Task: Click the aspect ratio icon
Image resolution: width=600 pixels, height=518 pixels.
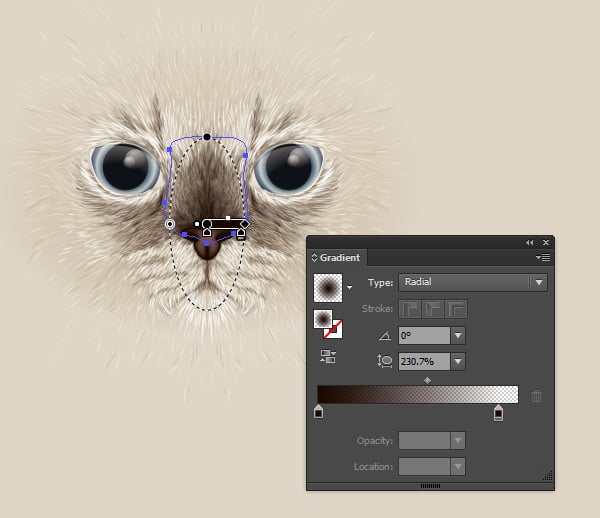Action: [385, 361]
